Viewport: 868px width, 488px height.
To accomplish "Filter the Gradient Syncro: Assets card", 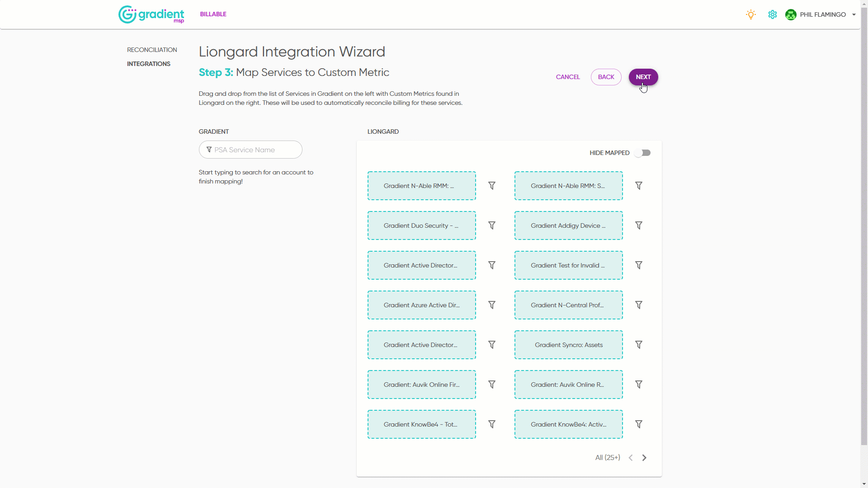I will click(639, 345).
